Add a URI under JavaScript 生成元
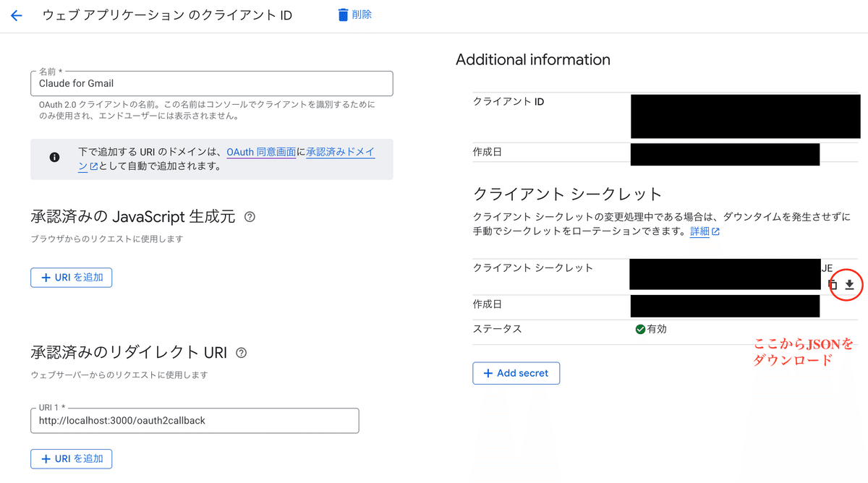 click(x=72, y=277)
